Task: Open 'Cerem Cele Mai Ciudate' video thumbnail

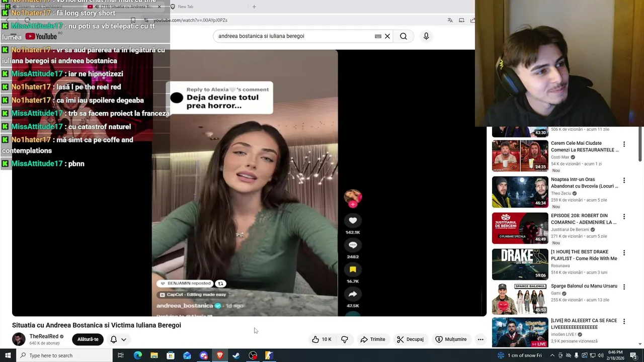Action: (x=520, y=156)
